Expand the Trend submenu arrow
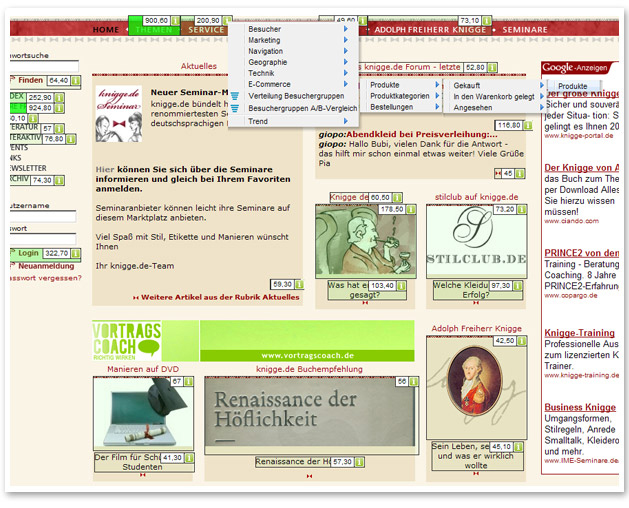Image resolution: width=629 pixels, height=508 pixels. click(345, 121)
